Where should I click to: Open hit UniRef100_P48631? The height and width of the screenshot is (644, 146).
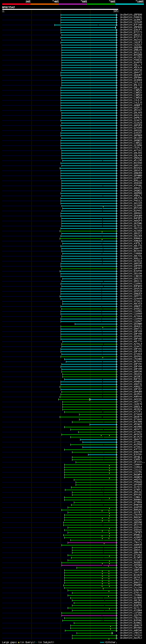click(x=131, y=17)
